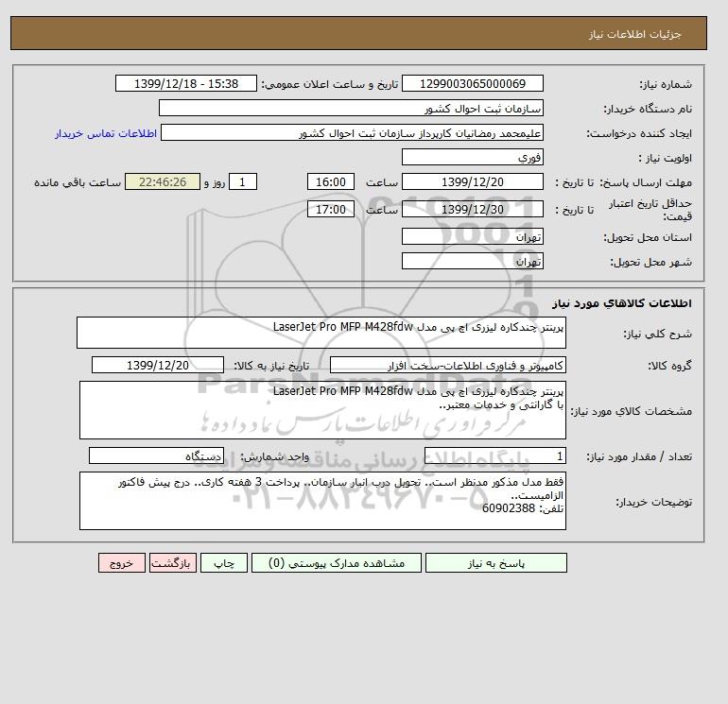Click the label ایجاد کننده درخواست
The image size is (728, 704).
[x=639, y=133]
